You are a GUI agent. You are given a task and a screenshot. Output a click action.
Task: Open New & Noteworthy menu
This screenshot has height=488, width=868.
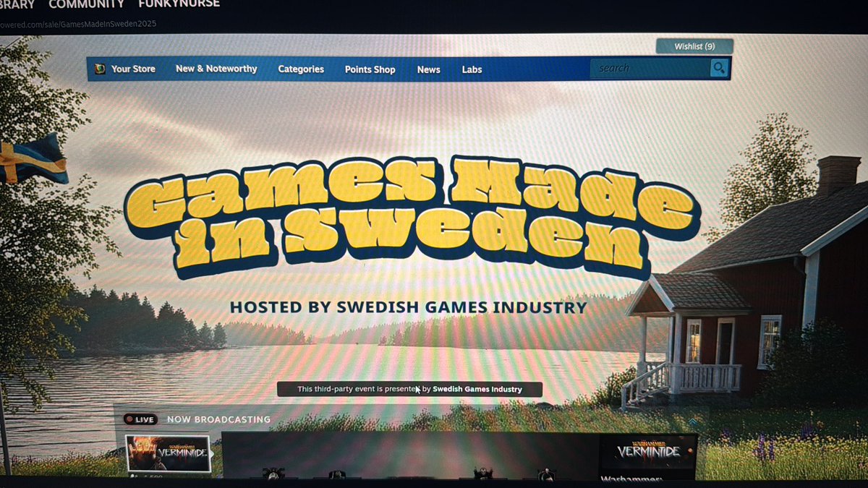coord(216,69)
